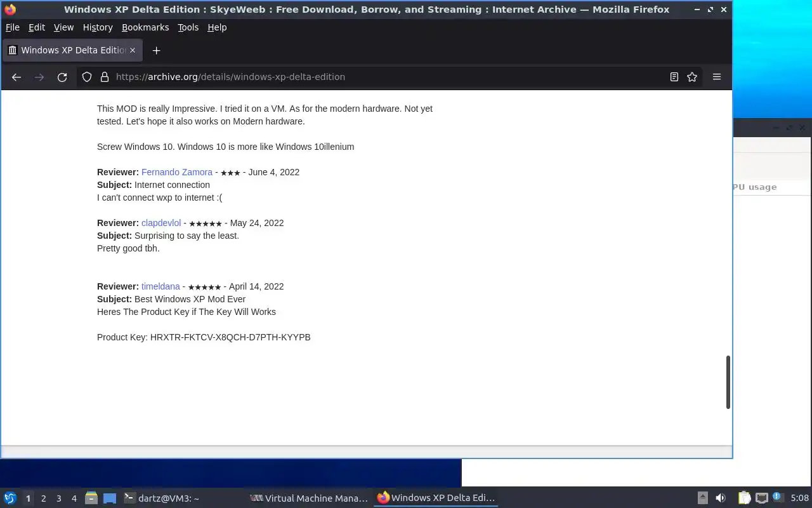The image size is (812, 508).
Task: Open the Help menu
Action: tap(217, 27)
